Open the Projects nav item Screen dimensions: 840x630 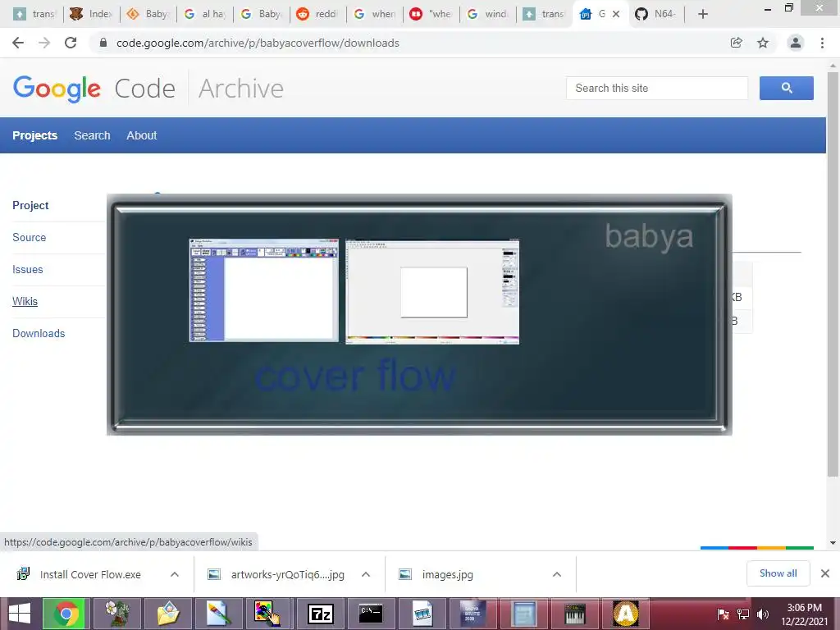point(34,135)
